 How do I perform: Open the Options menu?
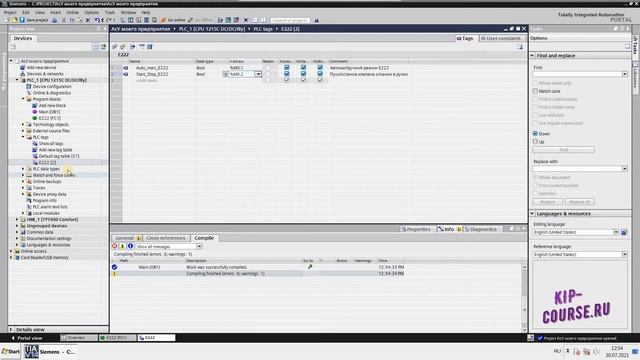coord(92,12)
